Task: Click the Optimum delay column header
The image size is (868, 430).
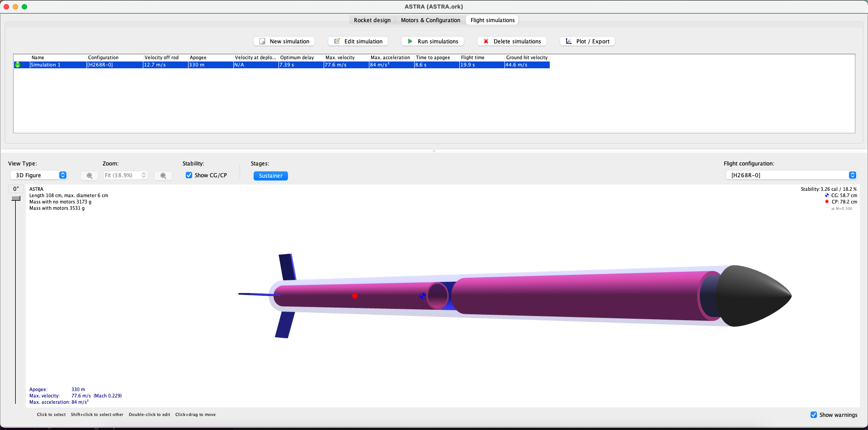Action: pyautogui.click(x=301, y=57)
